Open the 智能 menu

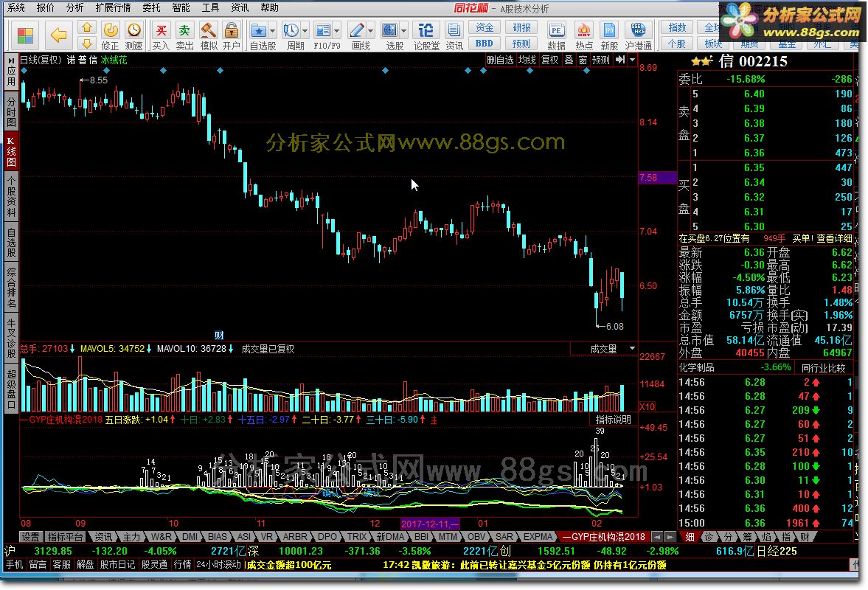[x=181, y=7]
